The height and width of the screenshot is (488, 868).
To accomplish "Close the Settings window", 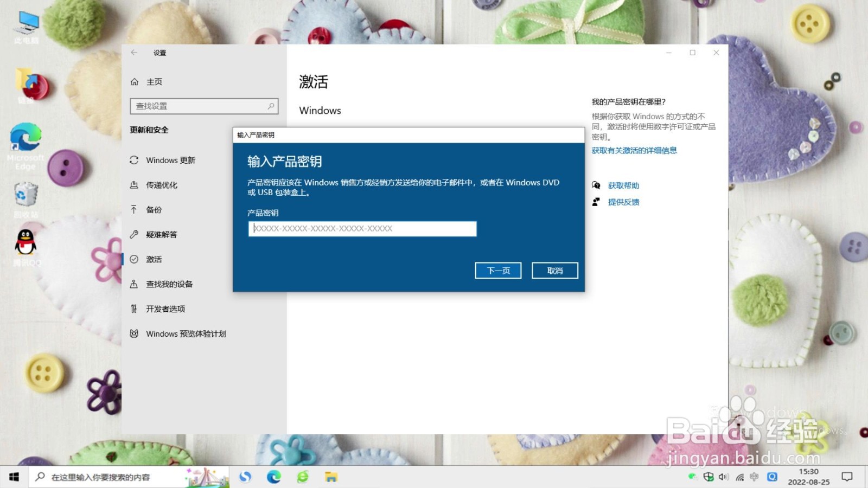I will click(716, 53).
